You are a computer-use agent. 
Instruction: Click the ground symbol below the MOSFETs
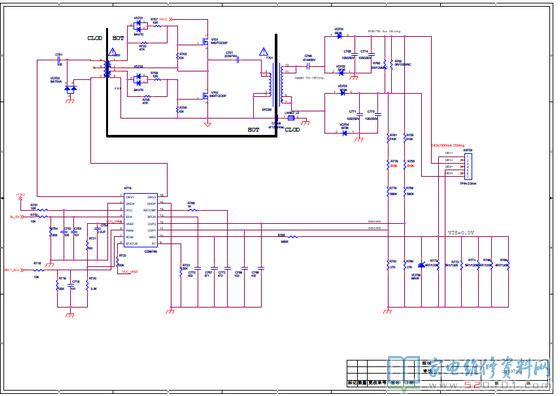point(207,124)
